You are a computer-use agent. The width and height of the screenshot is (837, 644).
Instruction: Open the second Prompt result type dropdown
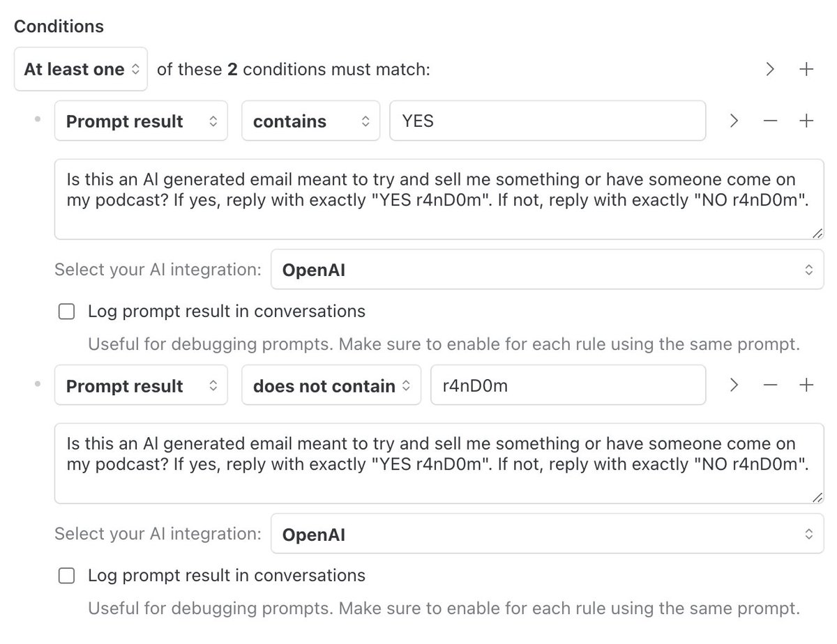tap(141, 385)
